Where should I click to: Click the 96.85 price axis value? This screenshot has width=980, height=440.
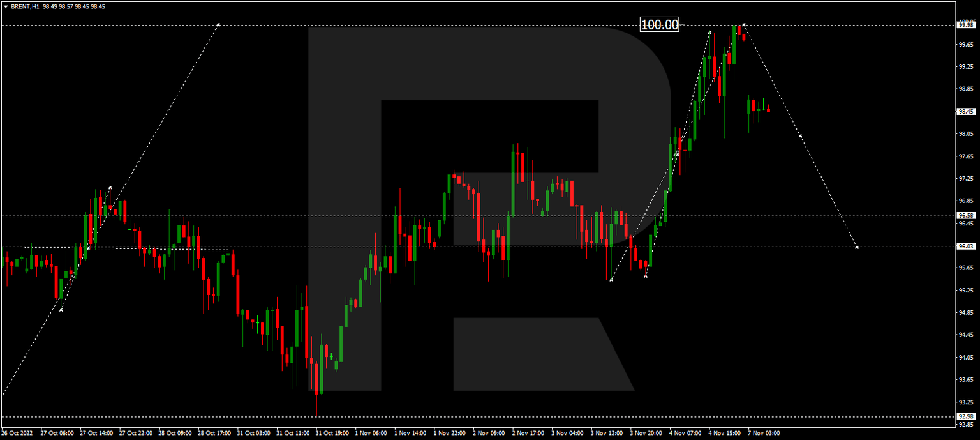(966, 201)
